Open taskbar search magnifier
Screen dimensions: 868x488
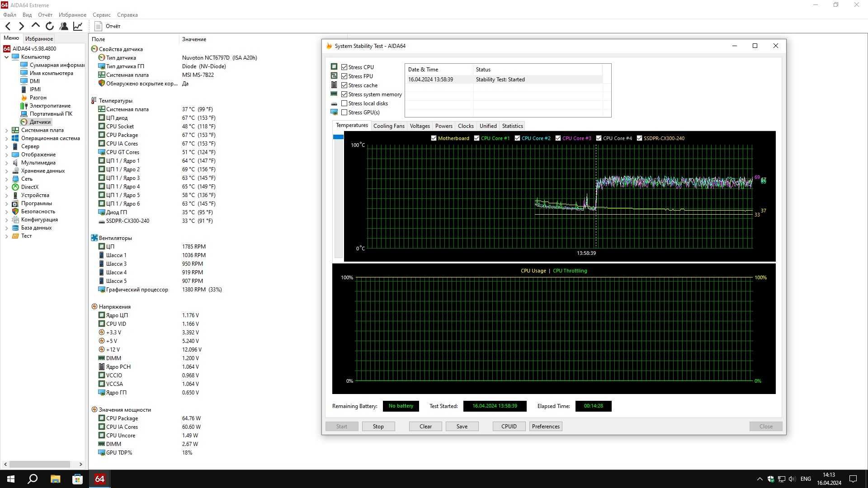(x=33, y=479)
